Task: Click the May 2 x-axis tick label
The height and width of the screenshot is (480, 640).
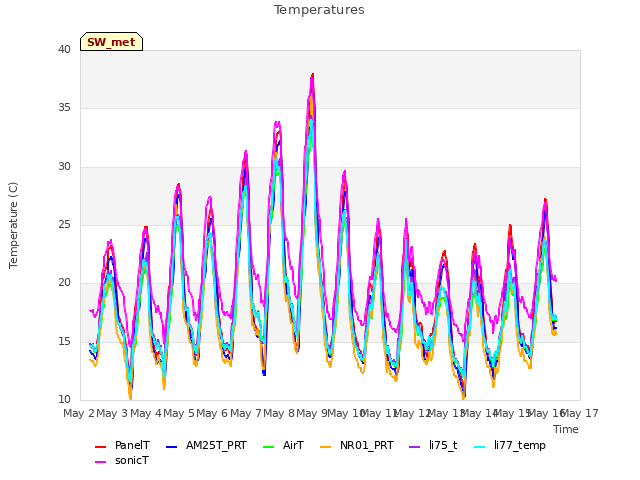Action: tap(79, 413)
